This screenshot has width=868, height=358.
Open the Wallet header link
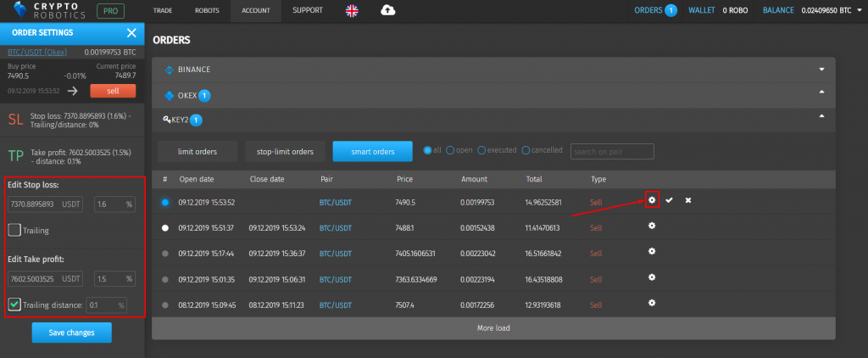(701, 10)
